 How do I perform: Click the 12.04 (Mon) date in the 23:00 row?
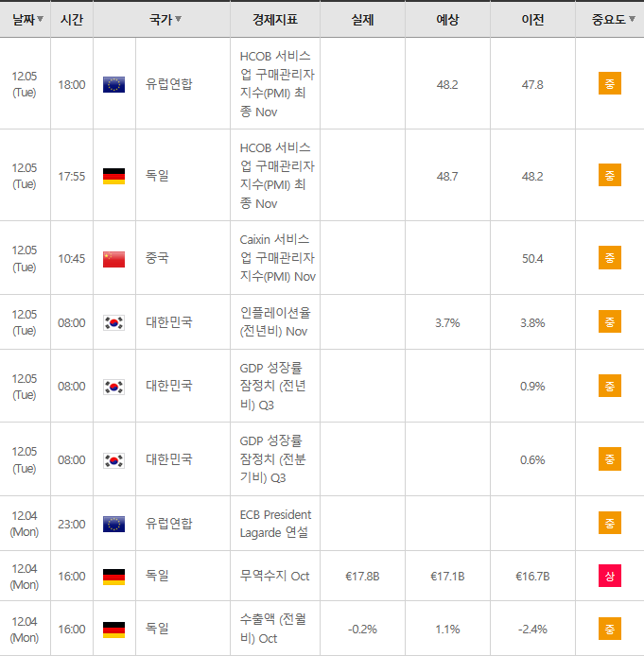[25, 524]
